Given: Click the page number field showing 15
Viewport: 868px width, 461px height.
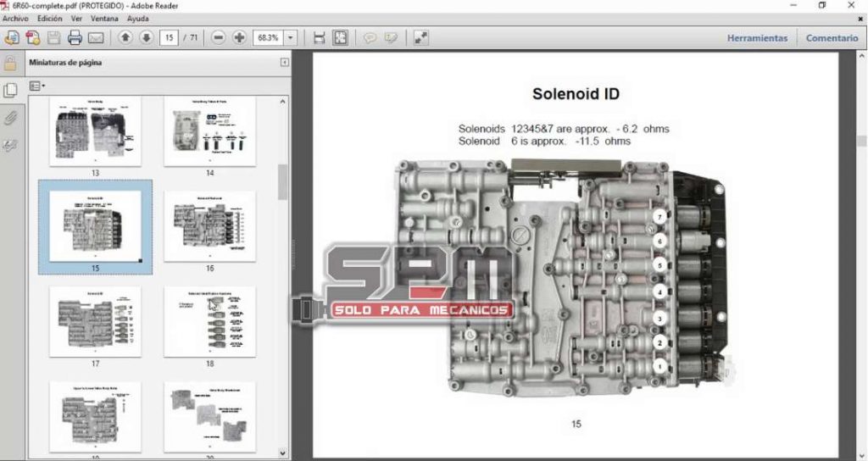Looking at the screenshot, I should tap(169, 37).
